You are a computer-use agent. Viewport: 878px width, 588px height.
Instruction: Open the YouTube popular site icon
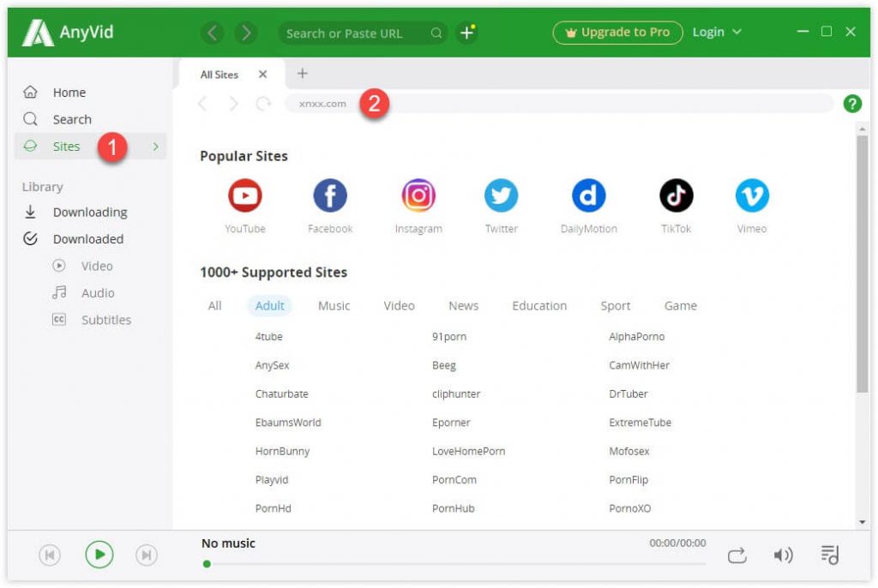(x=244, y=195)
